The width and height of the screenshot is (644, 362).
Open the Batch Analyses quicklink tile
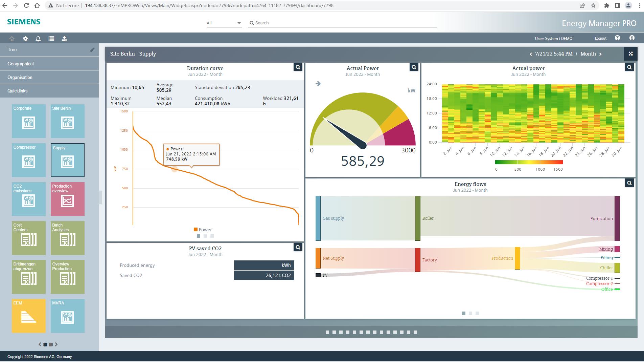click(x=68, y=238)
